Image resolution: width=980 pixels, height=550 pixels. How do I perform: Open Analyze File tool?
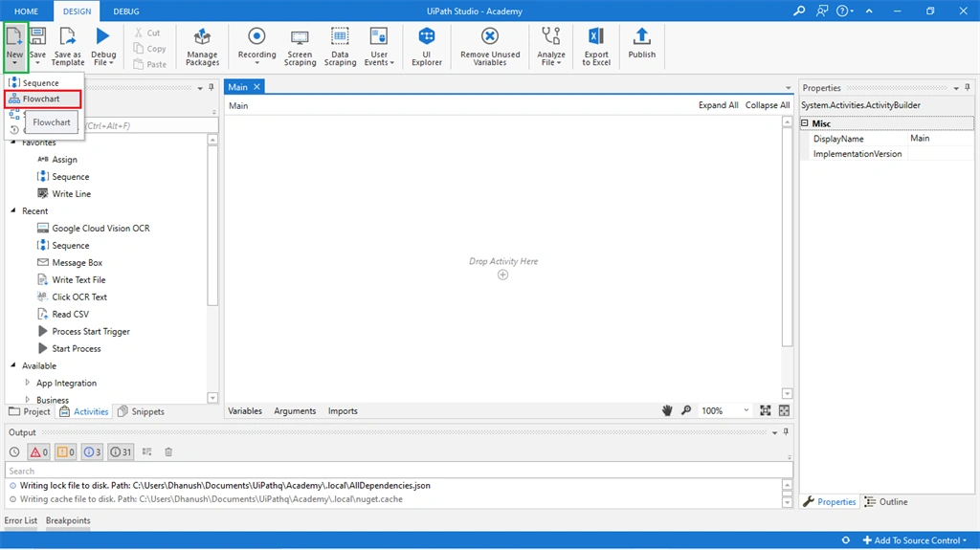coord(550,46)
